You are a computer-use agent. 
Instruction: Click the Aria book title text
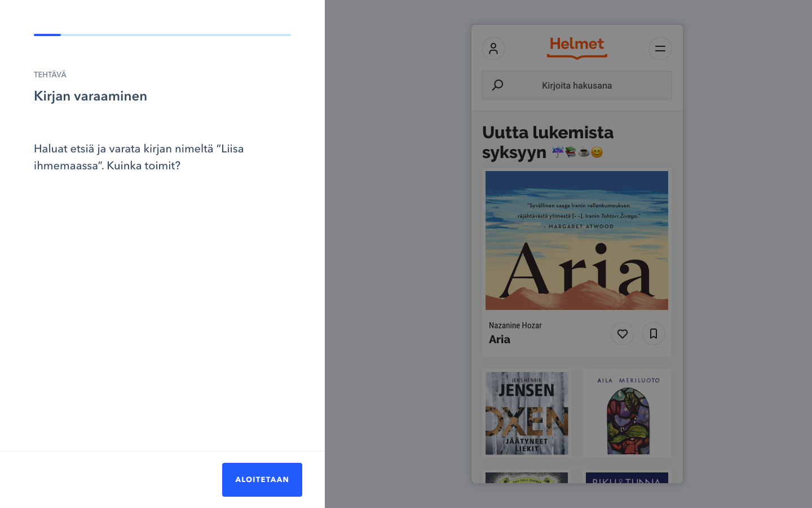(x=500, y=339)
